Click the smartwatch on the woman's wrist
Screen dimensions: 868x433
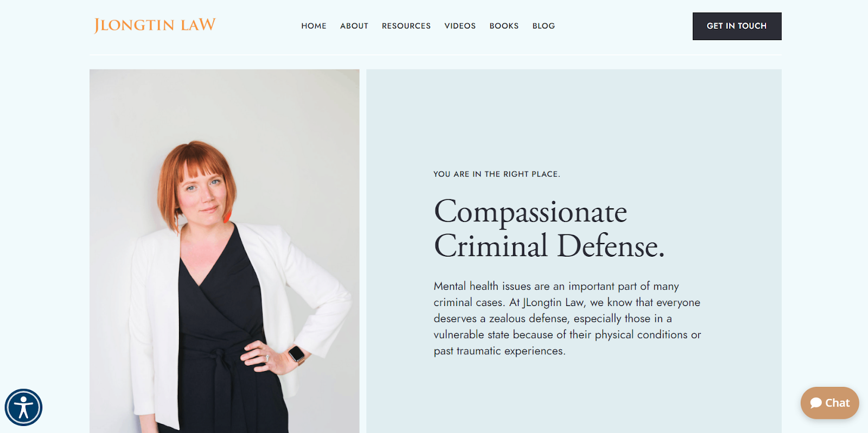pyautogui.click(x=296, y=354)
